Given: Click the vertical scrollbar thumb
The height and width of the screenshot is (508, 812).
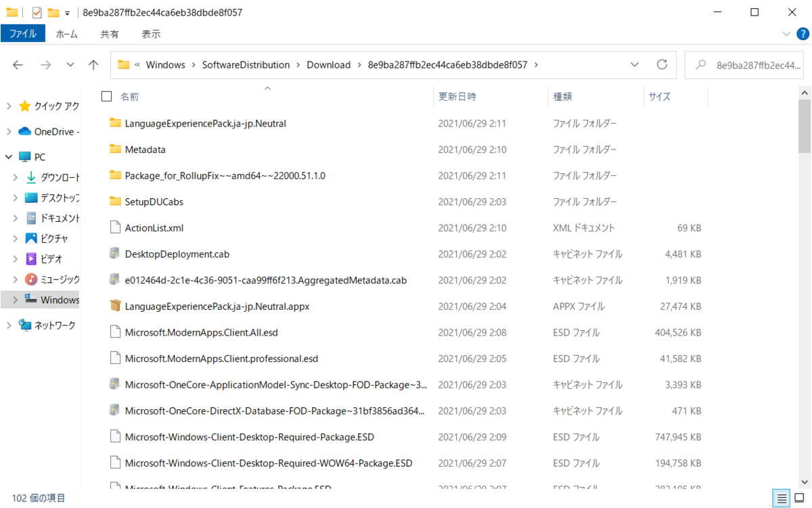Looking at the screenshot, I should [805, 126].
